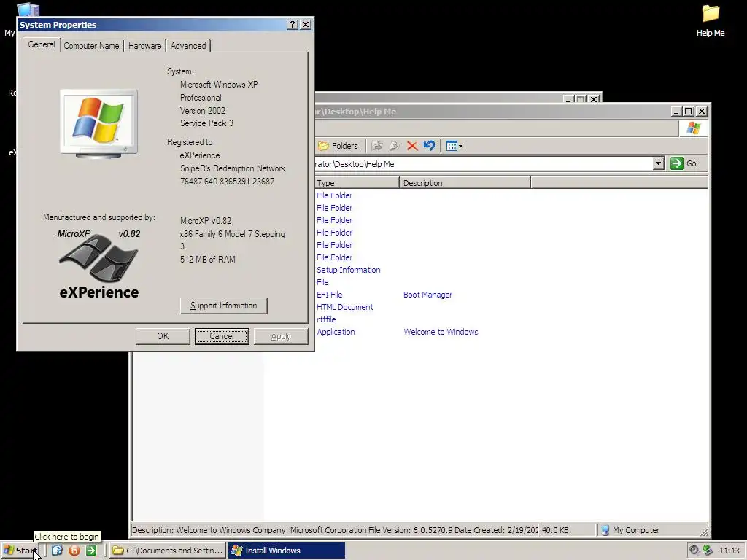747x560 pixels.
Task: Sort by the Type column header
Action: point(357,183)
